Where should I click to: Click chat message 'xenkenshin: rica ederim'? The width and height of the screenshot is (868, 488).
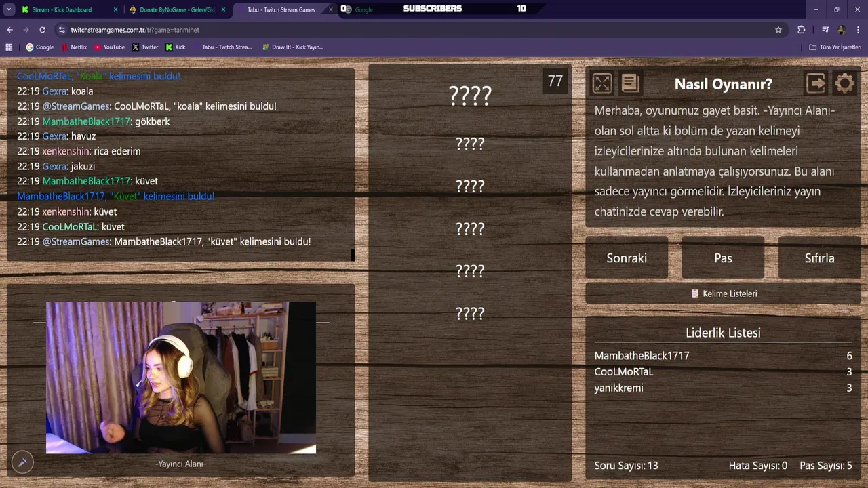click(79, 151)
